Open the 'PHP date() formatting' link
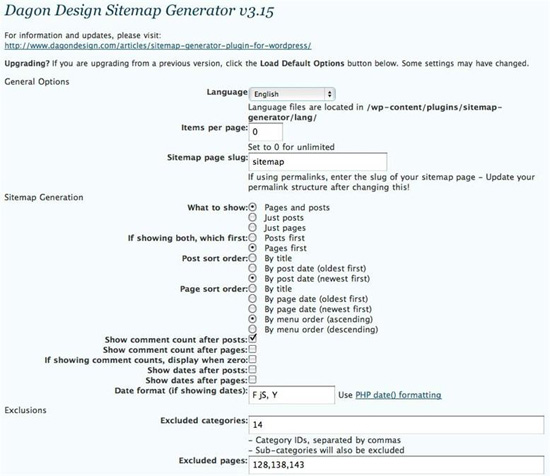Image resolution: width=550 pixels, height=476 pixels. click(x=398, y=395)
